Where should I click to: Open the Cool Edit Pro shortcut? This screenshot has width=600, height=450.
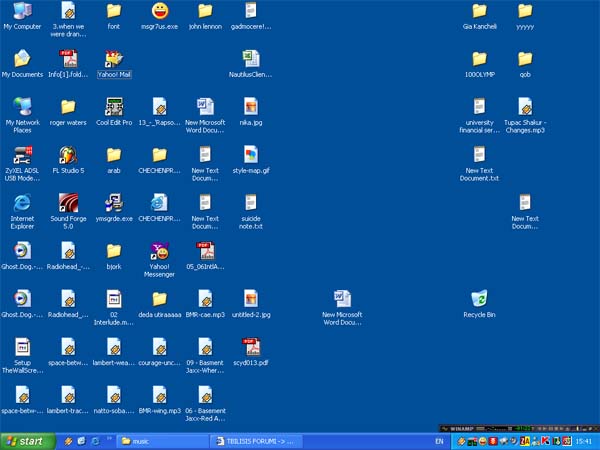click(x=114, y=112)
